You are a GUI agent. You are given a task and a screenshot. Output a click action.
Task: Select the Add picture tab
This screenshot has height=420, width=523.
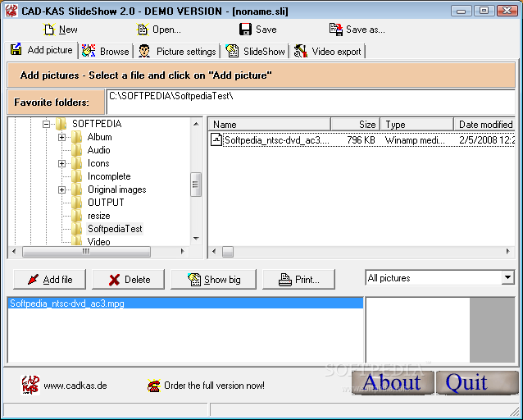pos(41,50)
